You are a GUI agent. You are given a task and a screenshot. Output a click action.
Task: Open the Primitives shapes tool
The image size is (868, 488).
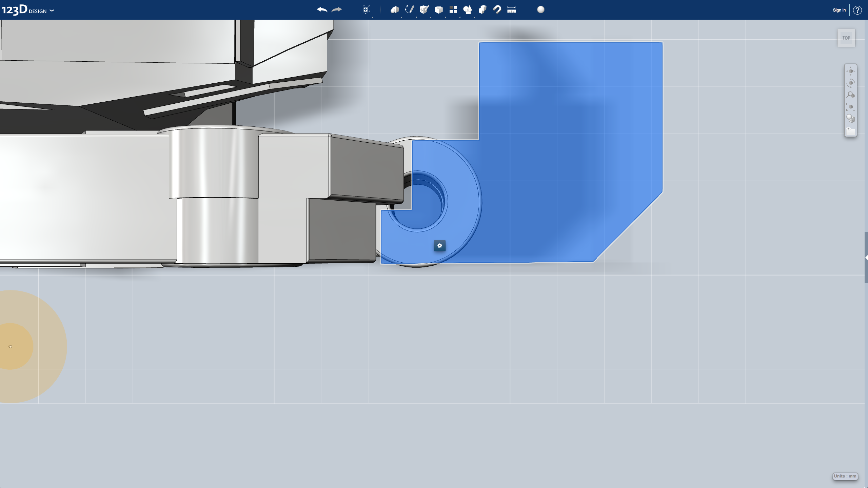coord(394,10)
